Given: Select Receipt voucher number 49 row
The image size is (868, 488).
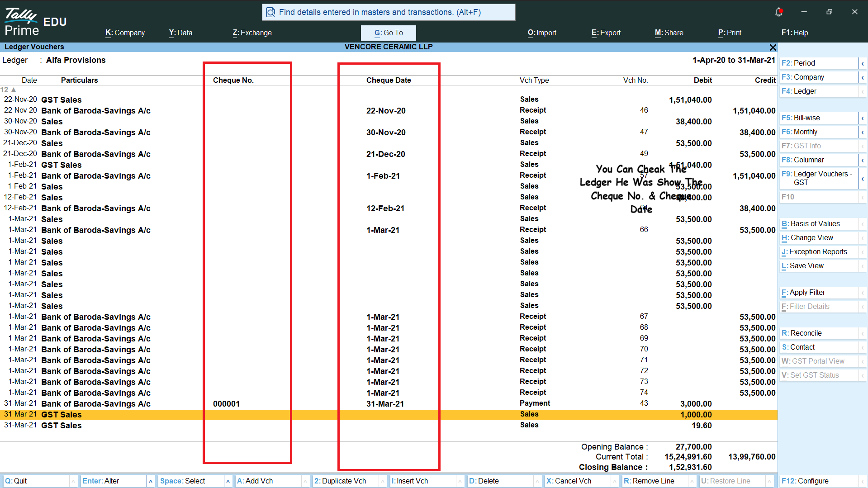Looking at the screenshot, I should click(389, 154).
